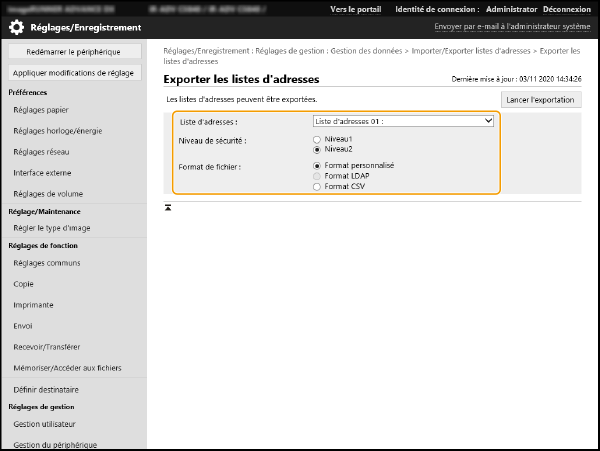Go to Gestion utilisateur settings
The height and width of the screenshot is (451, 600).
(46, 424)
